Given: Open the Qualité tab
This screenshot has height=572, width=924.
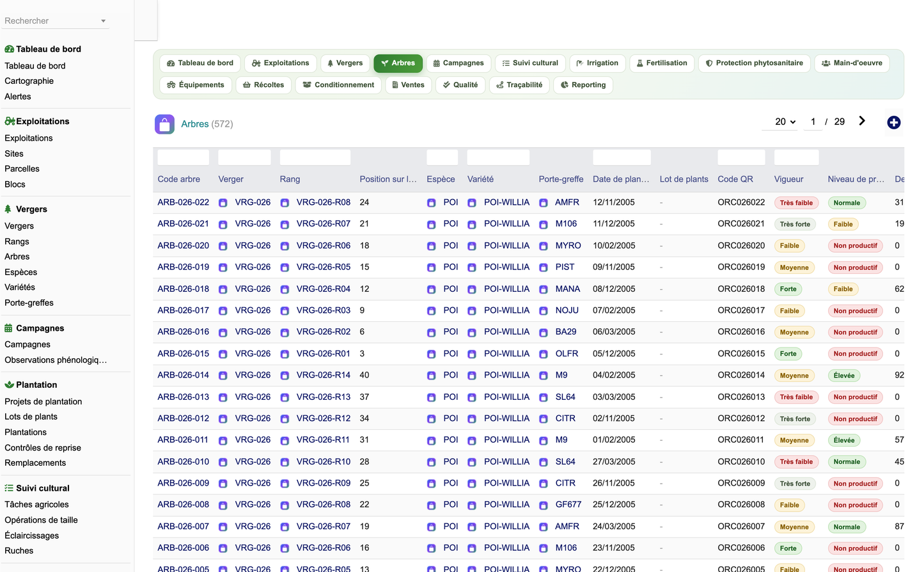Looking at the screenshot, I should [x=460, y=85].
